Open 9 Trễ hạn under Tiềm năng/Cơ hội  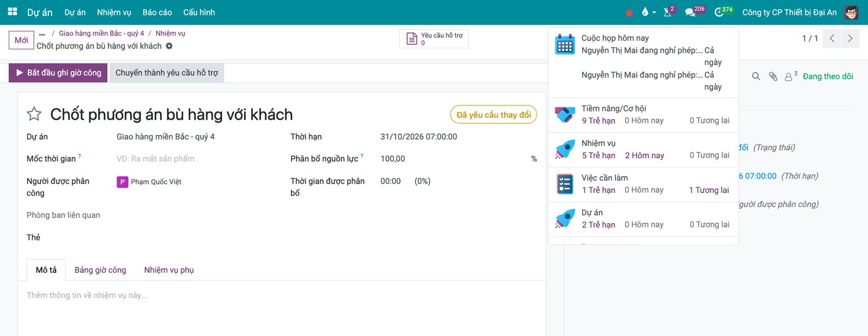coord(598,120)
